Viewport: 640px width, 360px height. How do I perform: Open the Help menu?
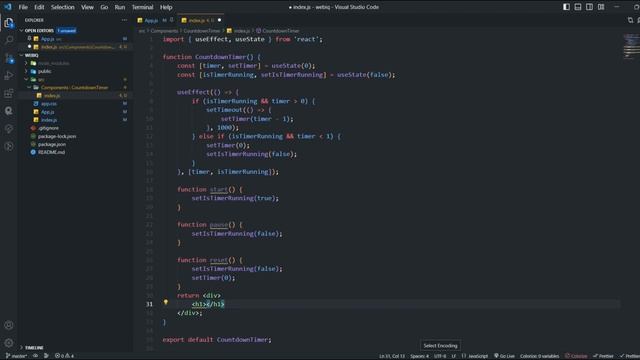[x=166, y=7]
